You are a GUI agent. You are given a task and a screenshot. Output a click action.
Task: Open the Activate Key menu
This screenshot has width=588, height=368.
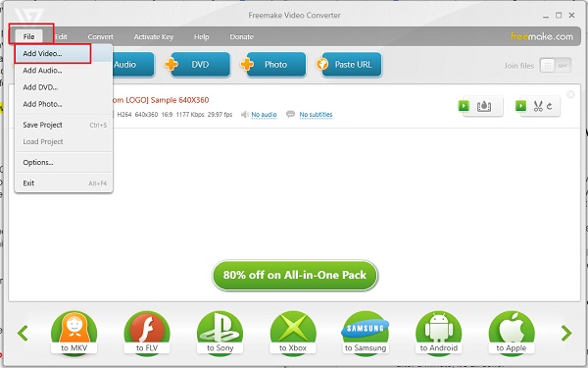(x=154, y=37)
